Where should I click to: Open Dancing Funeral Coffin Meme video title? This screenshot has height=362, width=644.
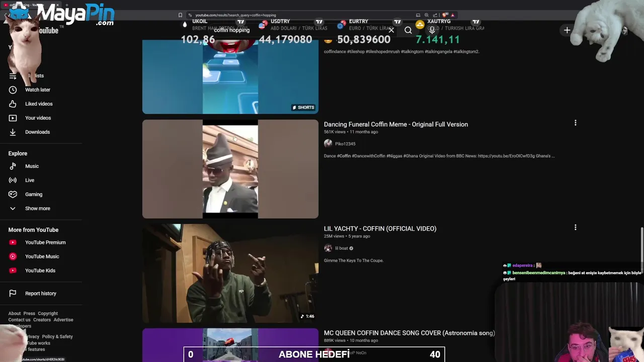(x=396, y=124)
